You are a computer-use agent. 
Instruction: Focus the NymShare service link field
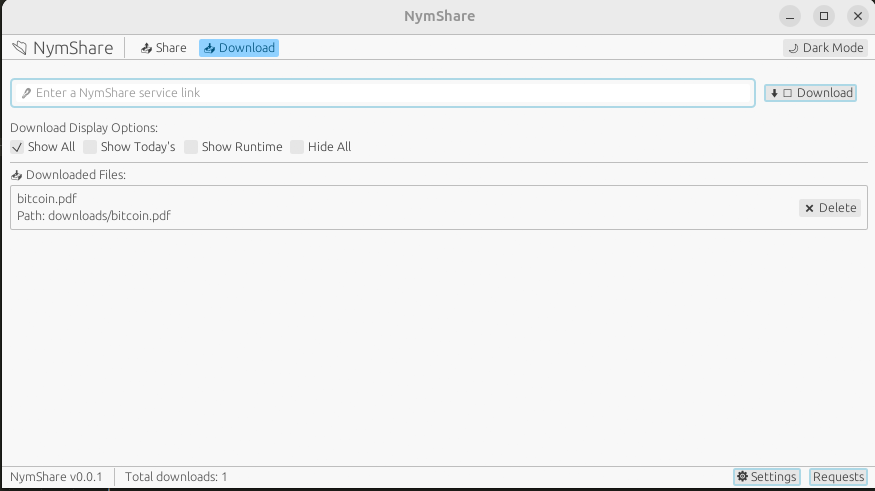tap(390, 93)
